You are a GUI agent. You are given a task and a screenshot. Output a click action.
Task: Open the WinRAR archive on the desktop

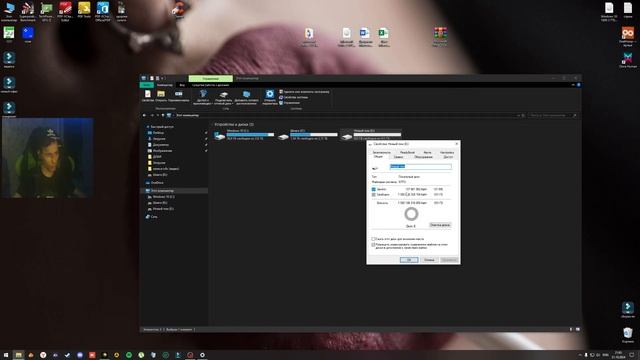click(x=440, y=37)
